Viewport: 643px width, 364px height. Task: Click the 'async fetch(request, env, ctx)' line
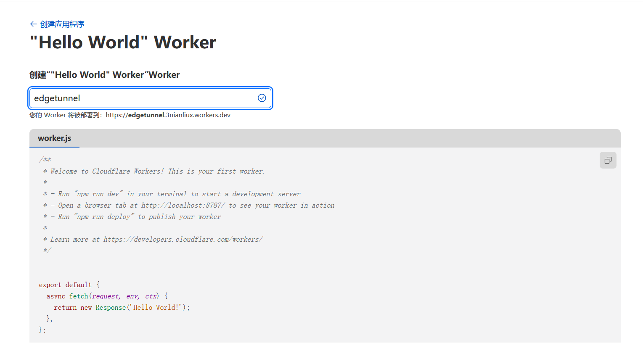[x=107, y=296]
